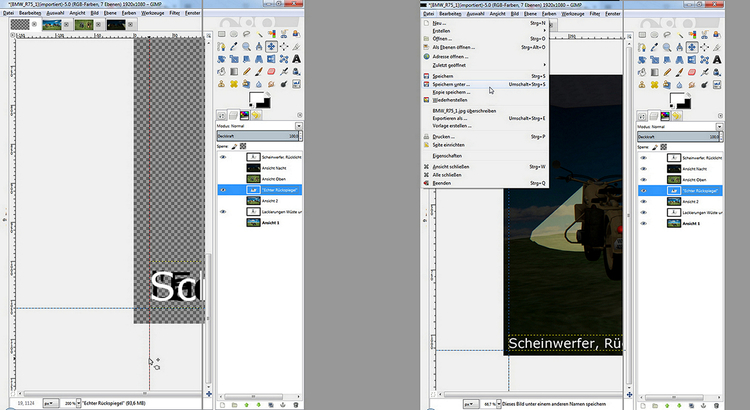This screenshot has height=410, width=750.
Task: Open zoom 66.7% dropdown in right window status bar
Action: click(498, 404)
